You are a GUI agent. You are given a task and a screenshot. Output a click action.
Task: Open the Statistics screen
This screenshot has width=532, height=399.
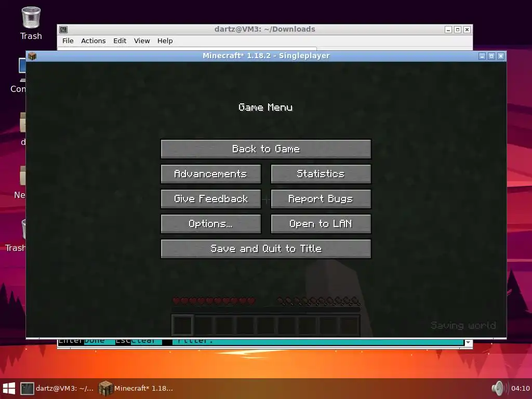(x=321, y=174)
